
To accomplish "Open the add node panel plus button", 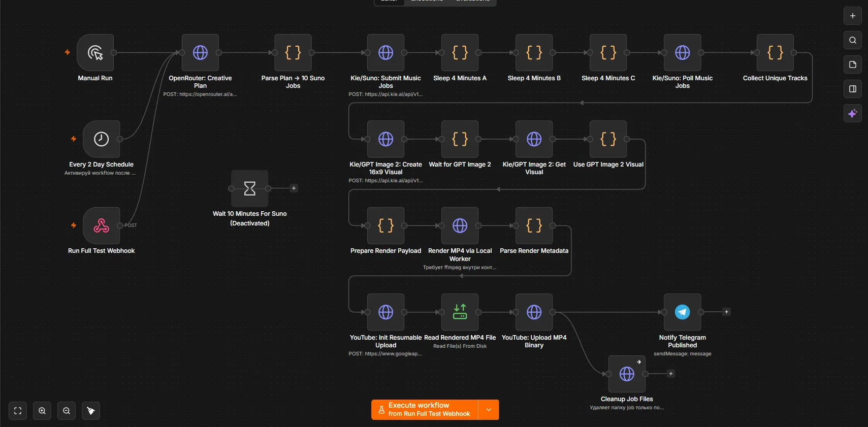I will (x=853, y=16).
